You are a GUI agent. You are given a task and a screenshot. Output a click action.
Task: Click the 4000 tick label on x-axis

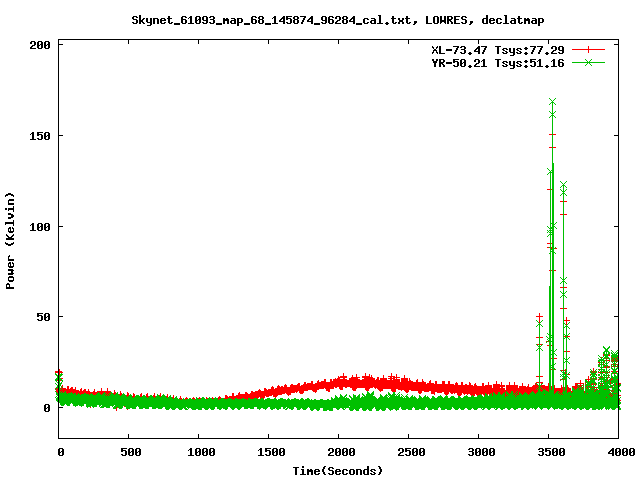tap(618, 453)
